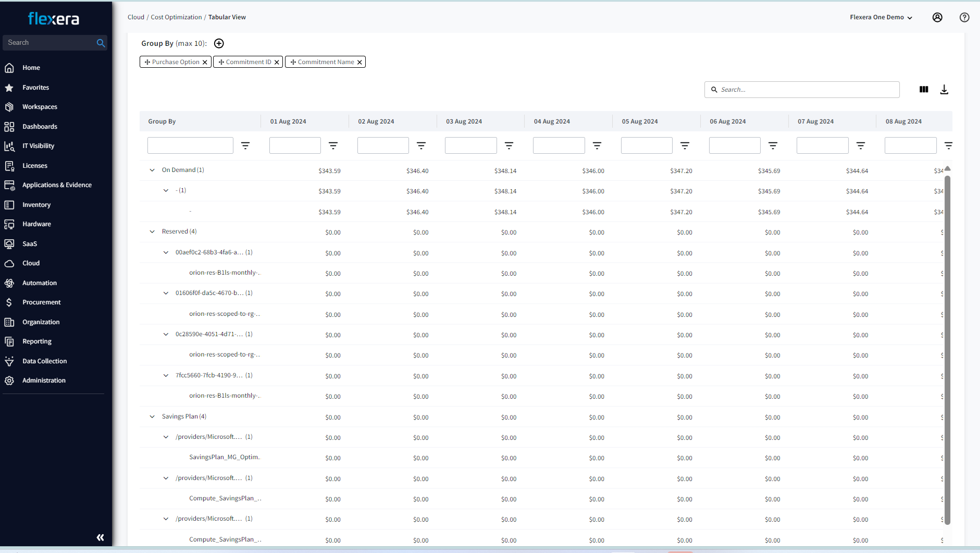Remove the Commitment Name grouping chip
This screenshot has height=553, width=980.
[x=359, y=62]
